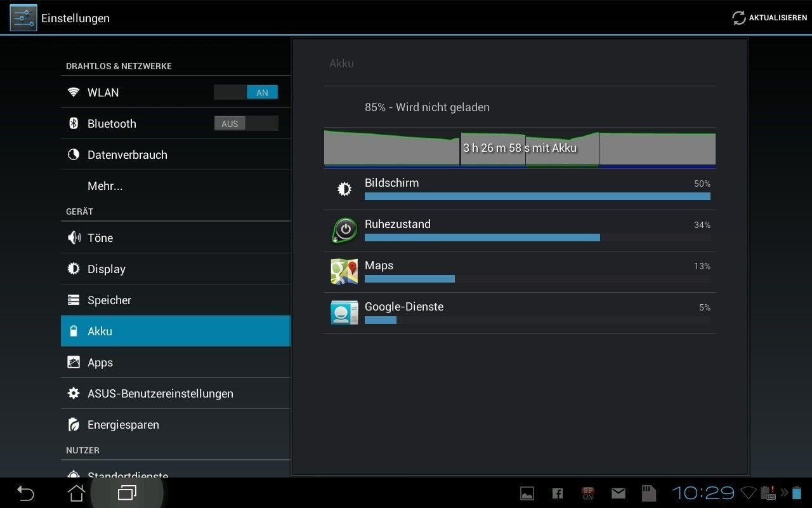Open Ruhezustand battery usage details
The height and width of the screenshot is (508, 812).
point(520,231)
